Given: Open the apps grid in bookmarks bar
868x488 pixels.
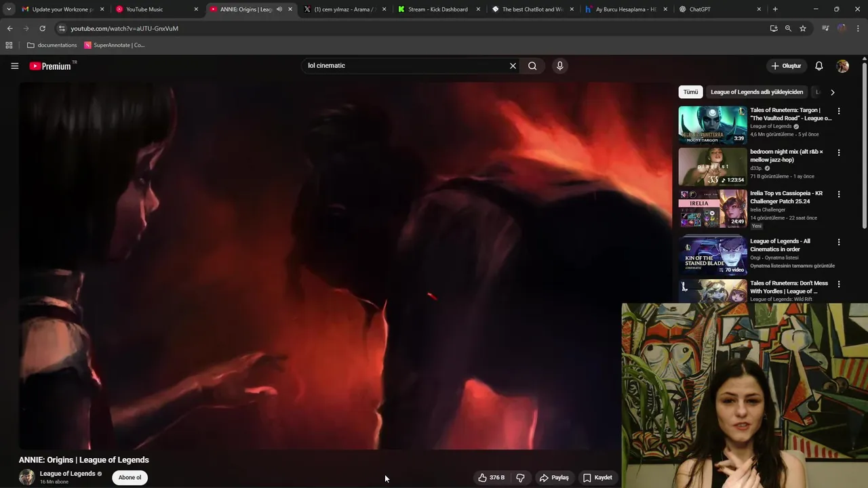Looking at the screenshot, I should (x=9, y=45).
